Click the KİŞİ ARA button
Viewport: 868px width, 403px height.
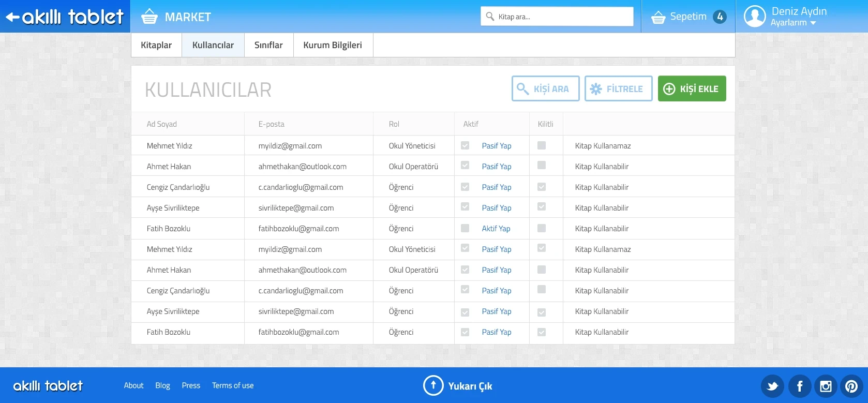[545, 88]
